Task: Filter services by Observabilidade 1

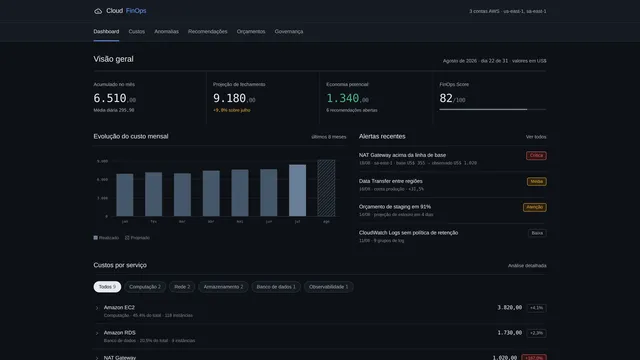Action: 329,287
